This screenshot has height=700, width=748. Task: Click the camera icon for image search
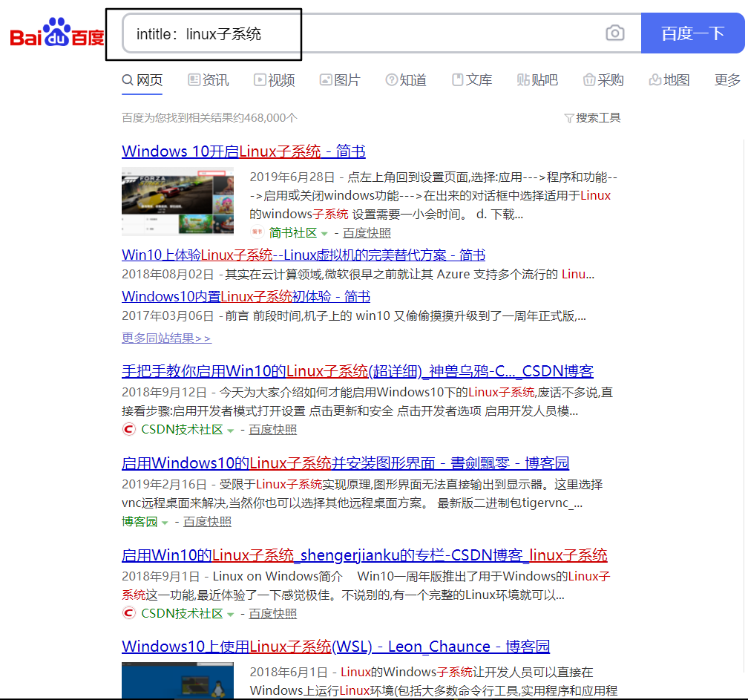[x=614, y=33]
